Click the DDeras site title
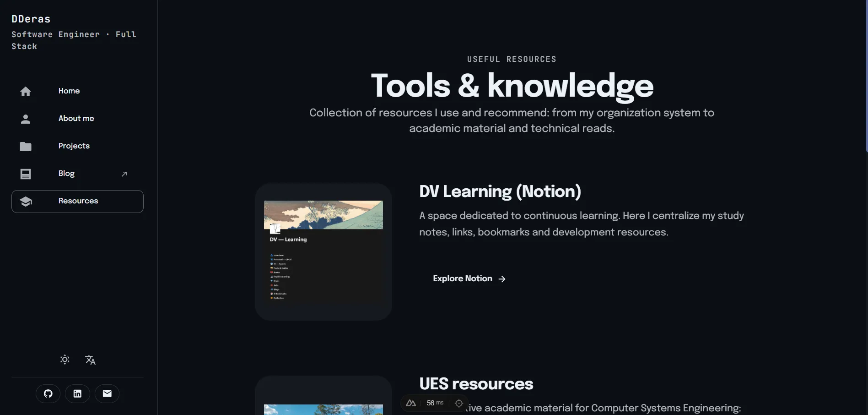This screenshot has height=415, width=868. click(31, 19)
